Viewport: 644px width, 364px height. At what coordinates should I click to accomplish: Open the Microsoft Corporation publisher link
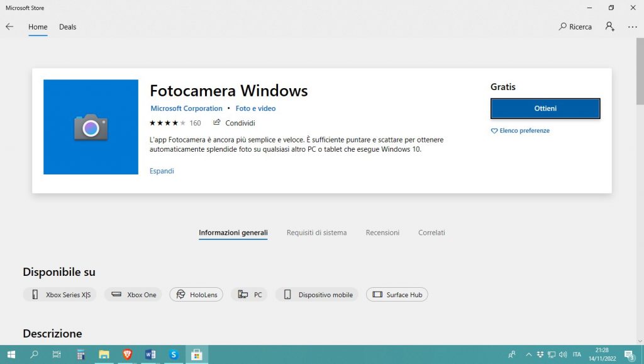pyautogui.click(x=186, y=108)
